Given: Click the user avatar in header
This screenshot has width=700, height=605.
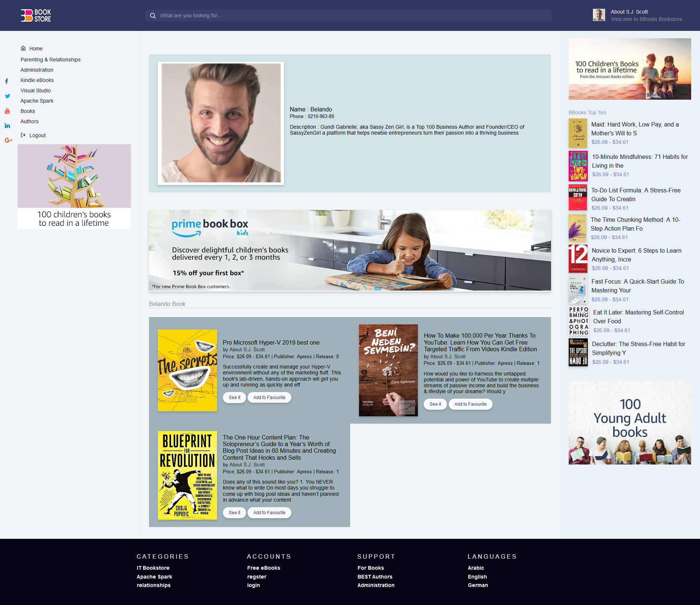Looking at the screenshot, I should click(x=599, y=15).
